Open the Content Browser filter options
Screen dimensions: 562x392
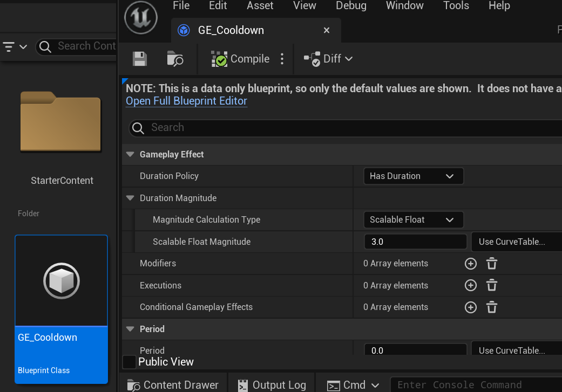(15, 46)
